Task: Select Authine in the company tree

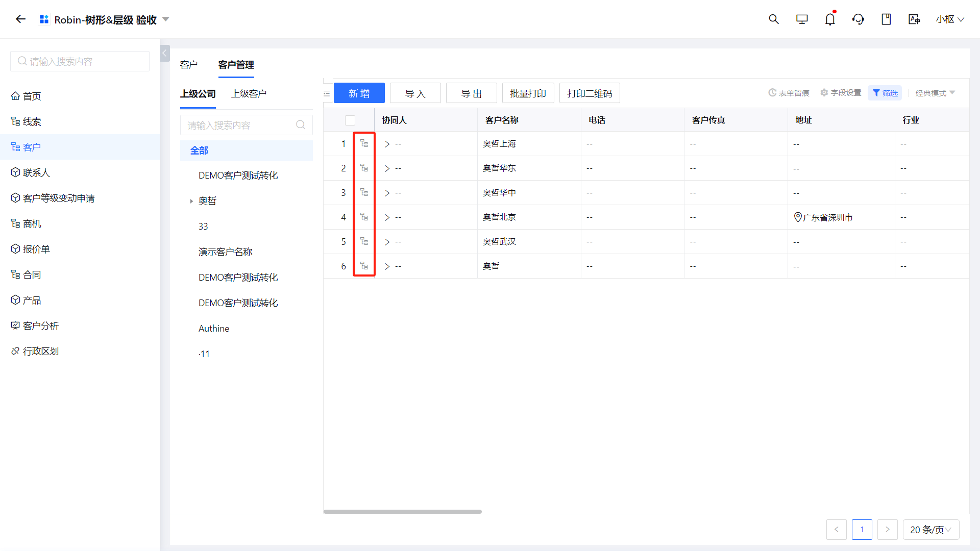Action: [214, 329]
